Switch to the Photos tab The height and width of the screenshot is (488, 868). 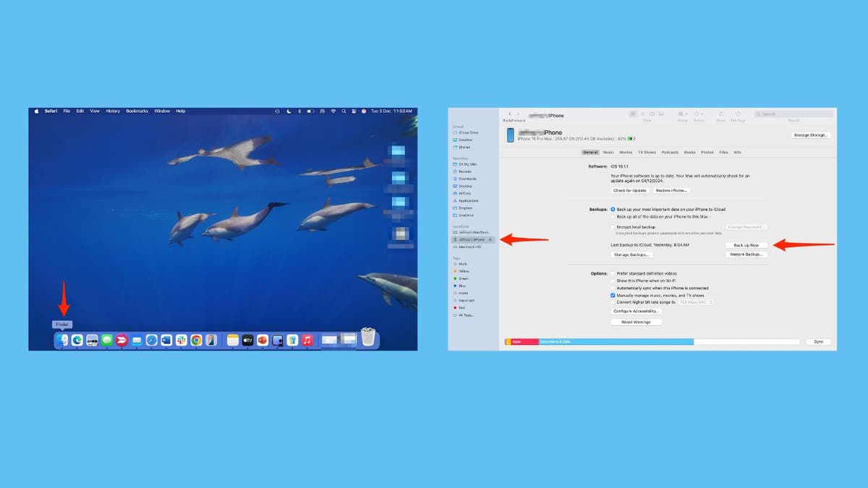click(x=707, y=153)
